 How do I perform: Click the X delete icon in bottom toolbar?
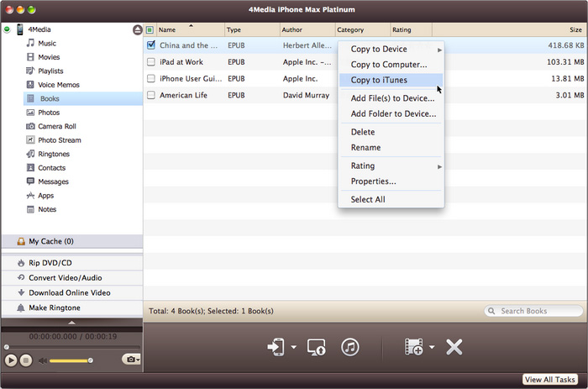(x=454, y=346)
